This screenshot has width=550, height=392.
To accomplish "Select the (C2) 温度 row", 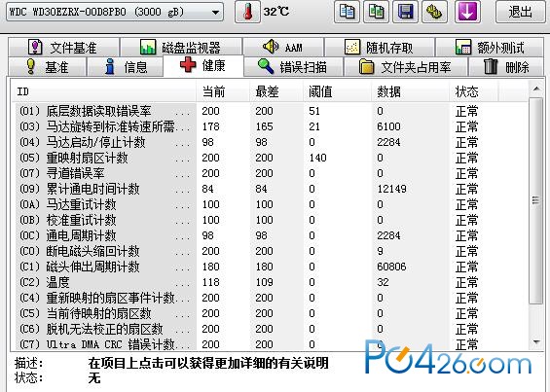I will coord(269,282).
